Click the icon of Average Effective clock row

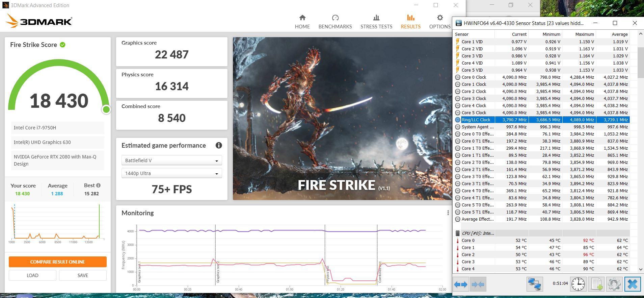click(x=458, y=219)
